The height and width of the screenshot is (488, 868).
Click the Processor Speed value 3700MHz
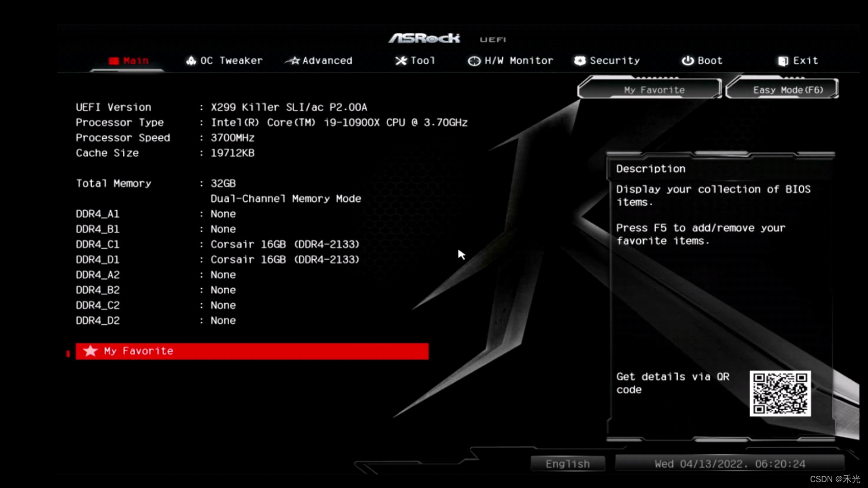tap(232, 138)
